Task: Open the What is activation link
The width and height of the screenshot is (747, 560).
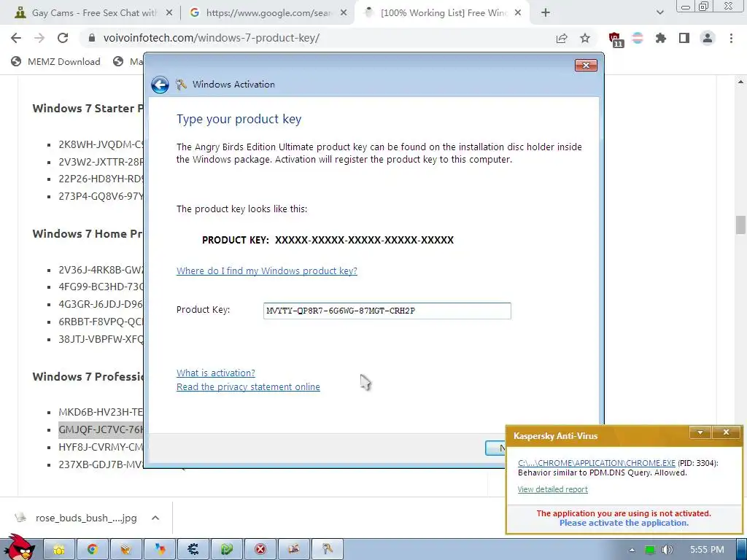Action: click(216, 373)
